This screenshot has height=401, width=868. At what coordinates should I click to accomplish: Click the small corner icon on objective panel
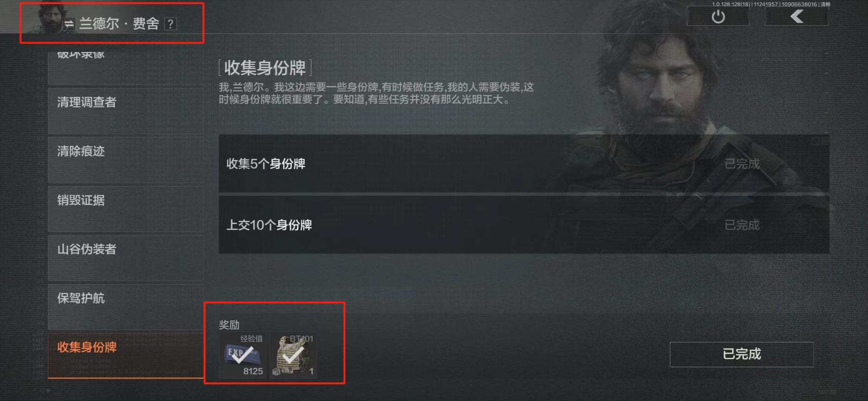tap(816, 141)
